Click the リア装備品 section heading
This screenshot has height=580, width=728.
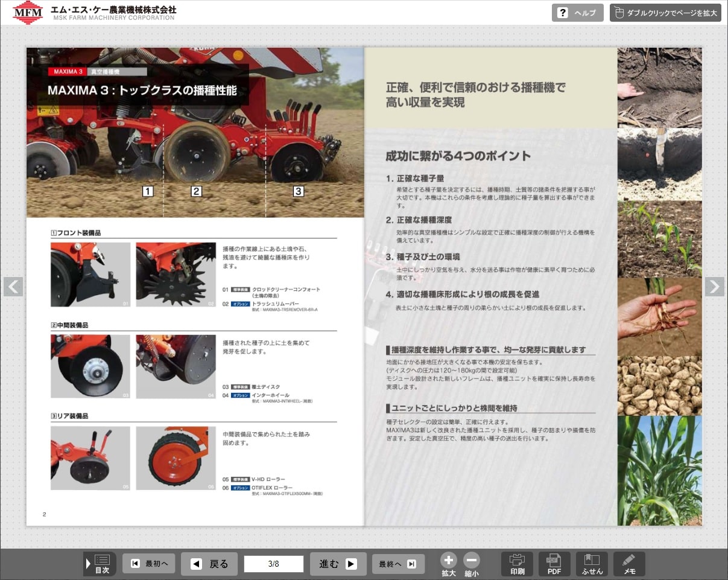coord(69,416)
